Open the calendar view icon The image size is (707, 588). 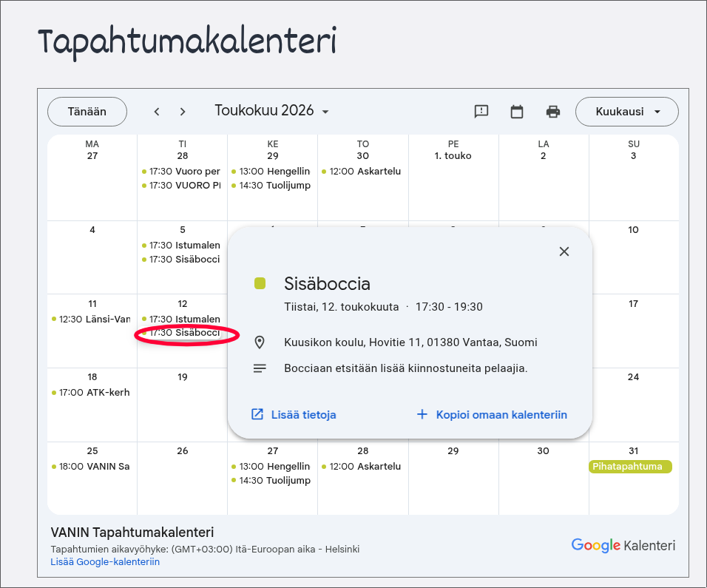(x=517, y=112)
